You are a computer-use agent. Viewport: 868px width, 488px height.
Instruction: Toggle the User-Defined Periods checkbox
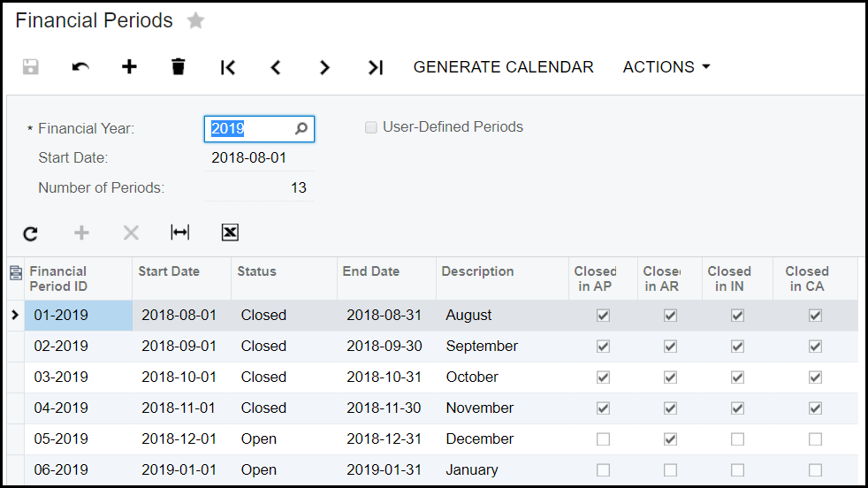click(x=371, y=128)
